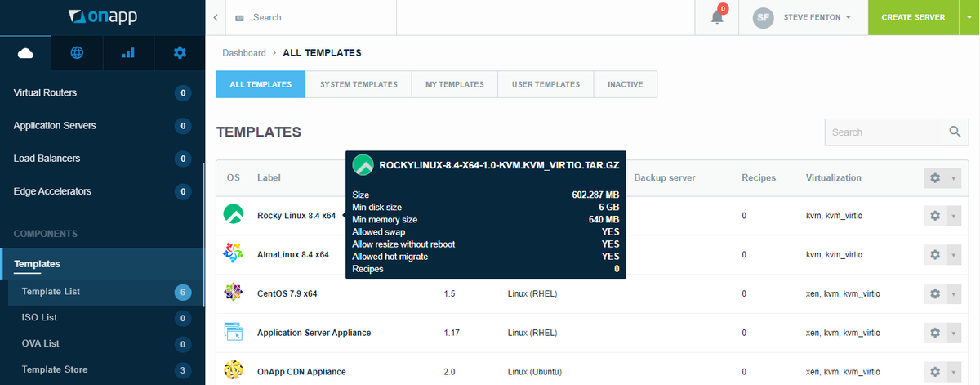
Task: Click the CentOS OS icon
Action: 233,293
